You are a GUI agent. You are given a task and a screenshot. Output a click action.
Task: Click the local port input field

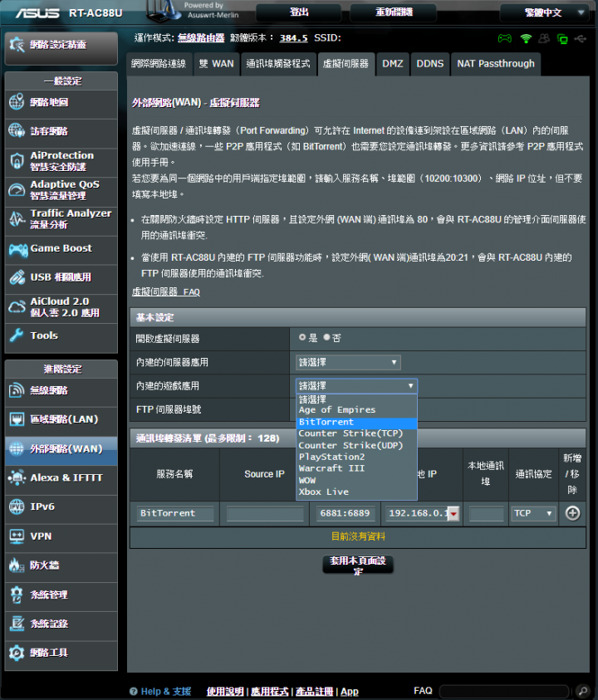487,513
